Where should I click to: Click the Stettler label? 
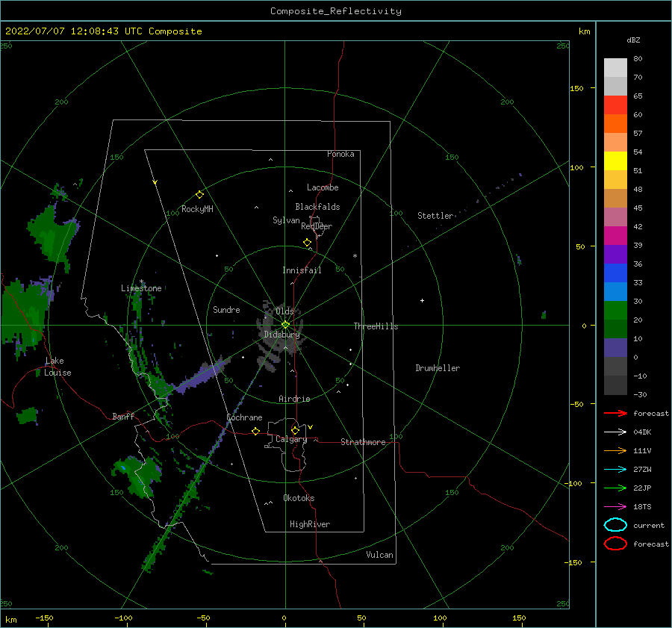pos(435,216)
